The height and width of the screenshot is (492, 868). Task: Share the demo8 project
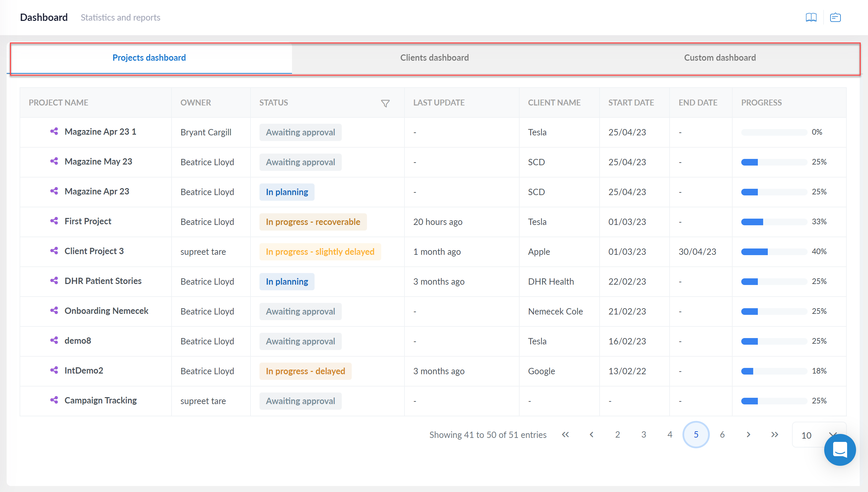pyautogui.click(x=54, y=341)
